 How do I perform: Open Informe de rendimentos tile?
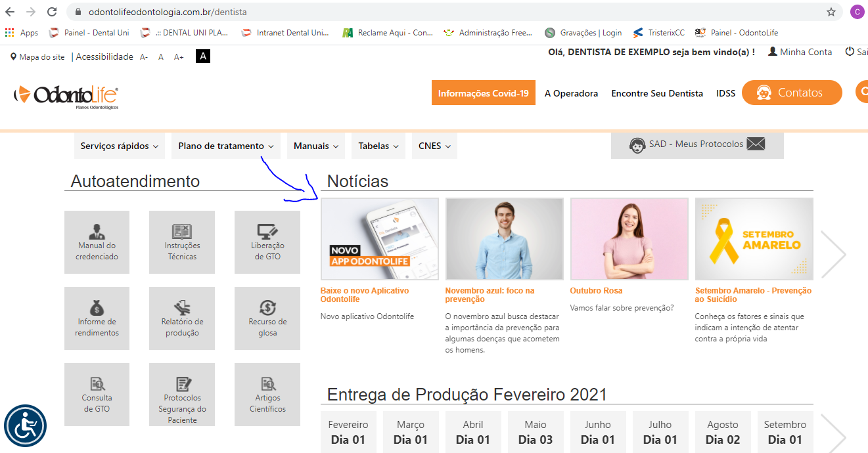tap(97, 318)
